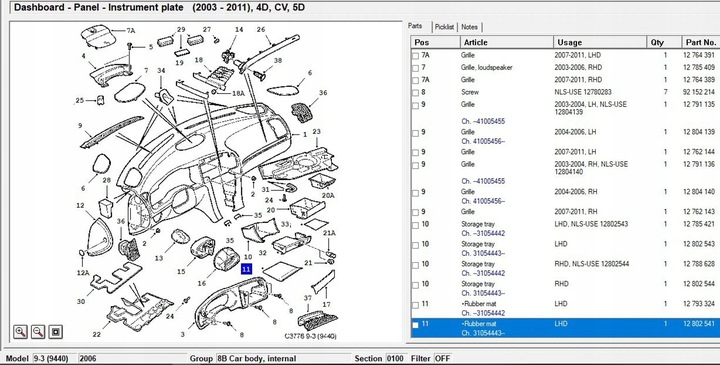720x365 pixels.
Task: Zoom out of the parts diagram
Action: [38, 331]
